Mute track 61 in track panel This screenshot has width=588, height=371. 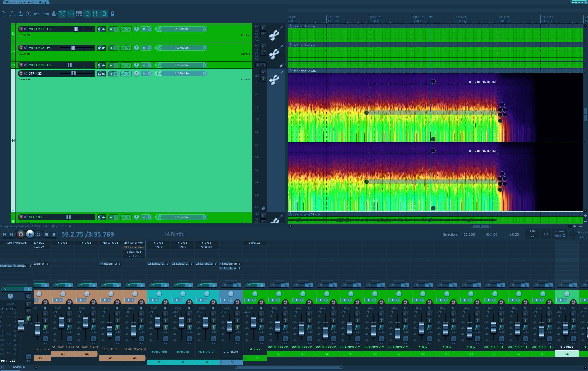click(x=263, y=28)
